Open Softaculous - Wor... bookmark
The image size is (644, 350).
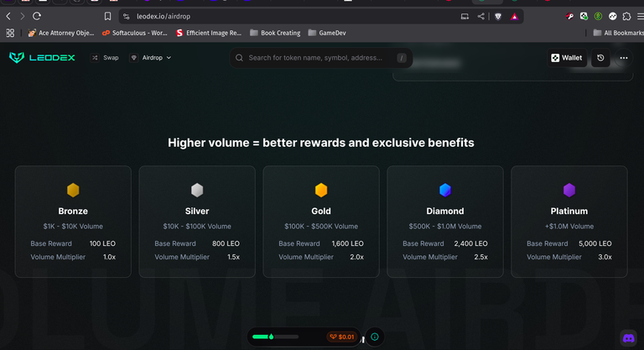135,33
